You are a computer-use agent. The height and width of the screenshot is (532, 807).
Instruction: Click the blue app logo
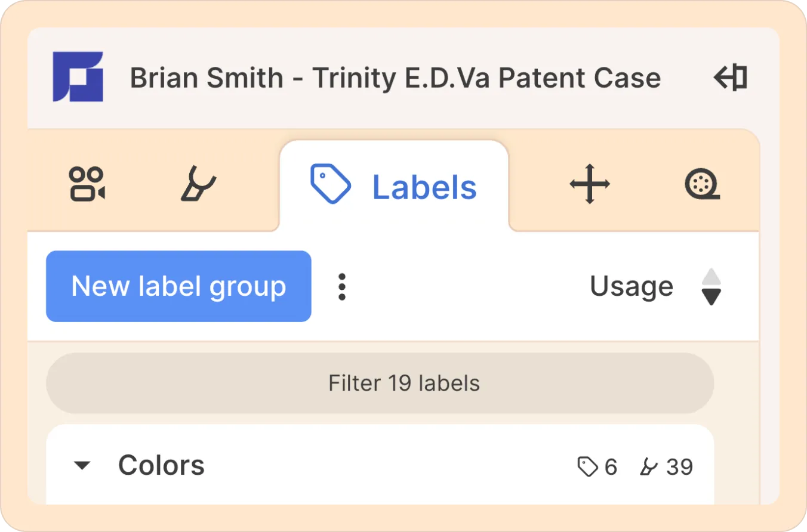(x=78, y=77)
